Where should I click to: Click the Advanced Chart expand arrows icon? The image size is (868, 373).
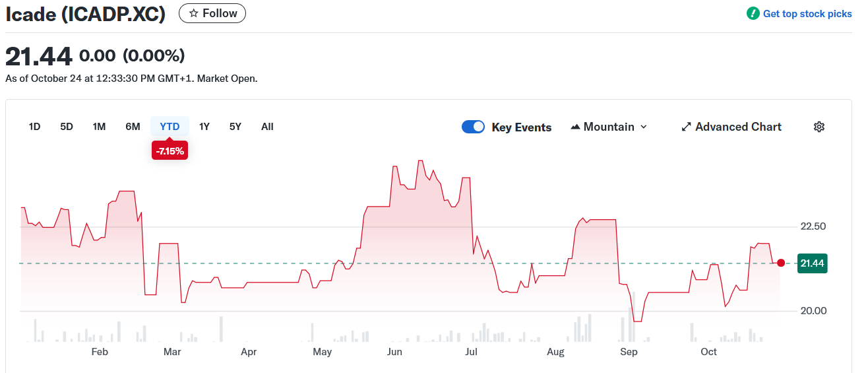point(686,127)
